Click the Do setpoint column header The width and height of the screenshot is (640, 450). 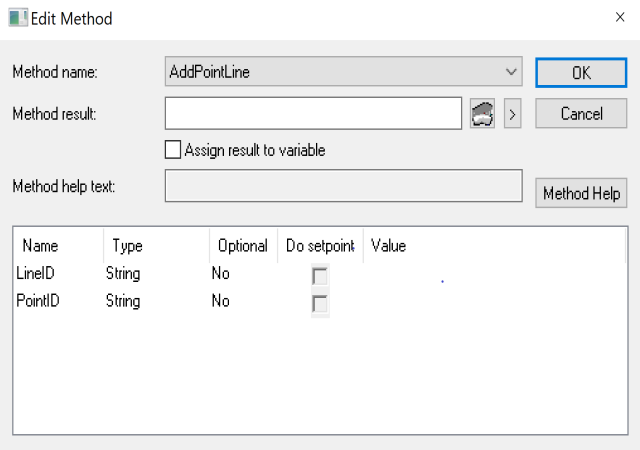(x=320, y=246)
